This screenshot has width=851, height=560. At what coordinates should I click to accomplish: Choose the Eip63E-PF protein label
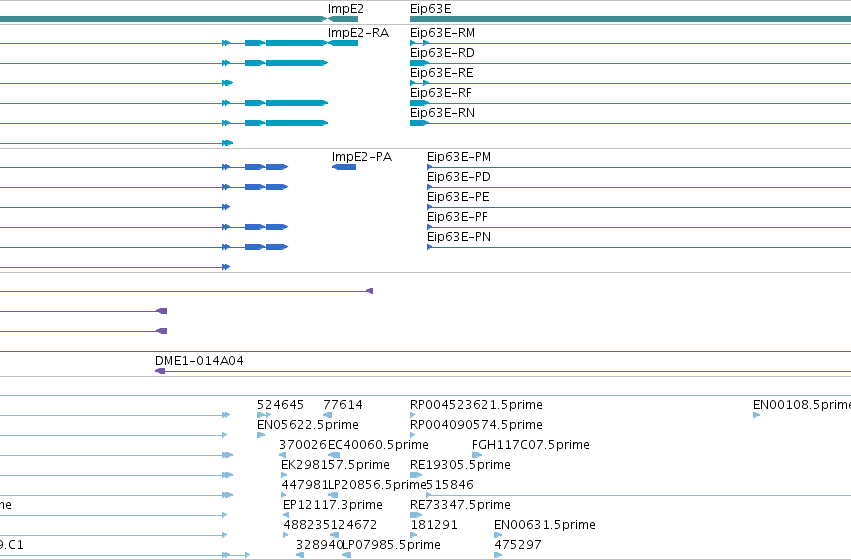[x=458, y=217]
